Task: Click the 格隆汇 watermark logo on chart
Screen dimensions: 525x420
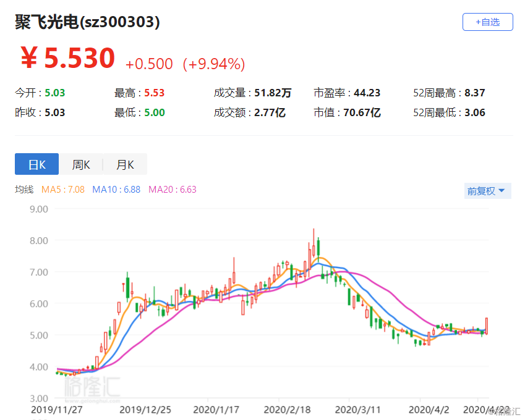Action: click(92, 388)
